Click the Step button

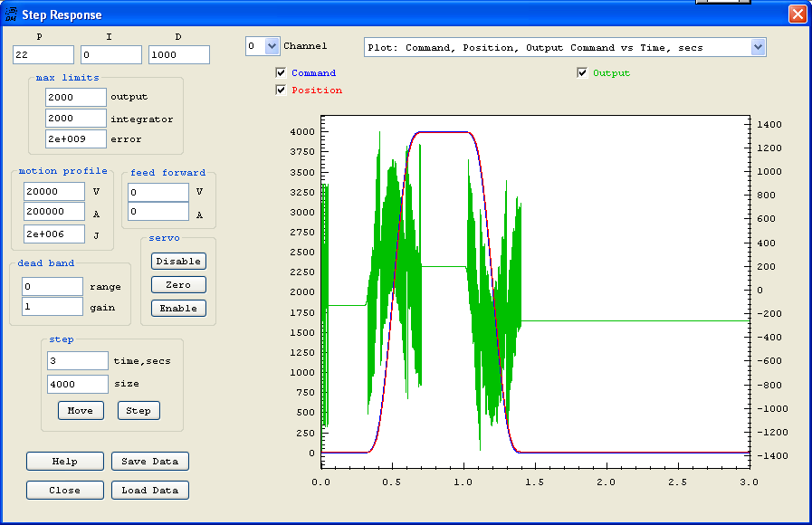tap(139, 411)
